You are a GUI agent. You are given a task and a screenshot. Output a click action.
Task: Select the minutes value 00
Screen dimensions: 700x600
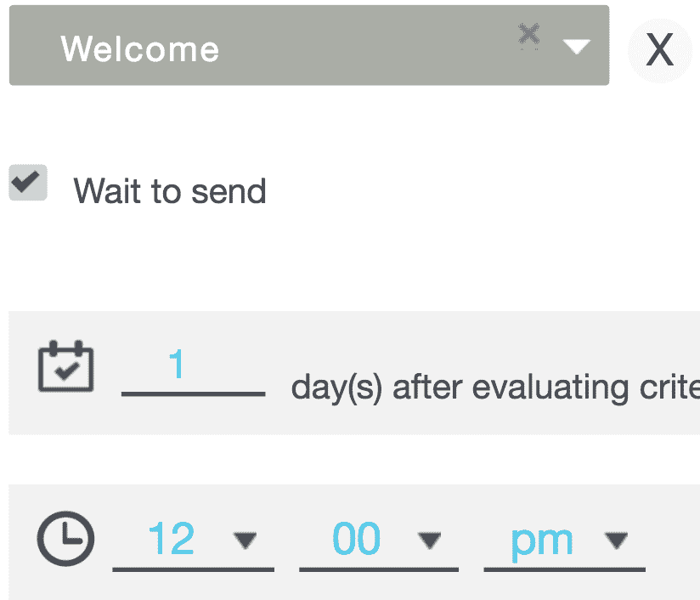point(358,540)
